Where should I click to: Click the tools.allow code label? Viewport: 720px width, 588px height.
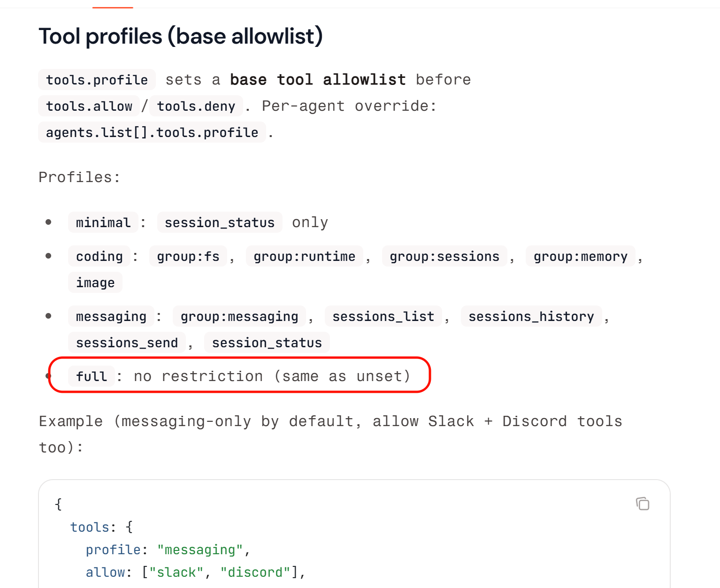pyautogui.click(x=89, y=106)
